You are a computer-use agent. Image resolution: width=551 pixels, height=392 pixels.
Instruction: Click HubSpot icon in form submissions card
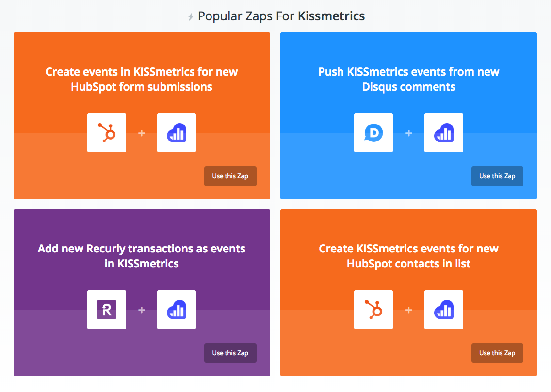coord(107,133)
